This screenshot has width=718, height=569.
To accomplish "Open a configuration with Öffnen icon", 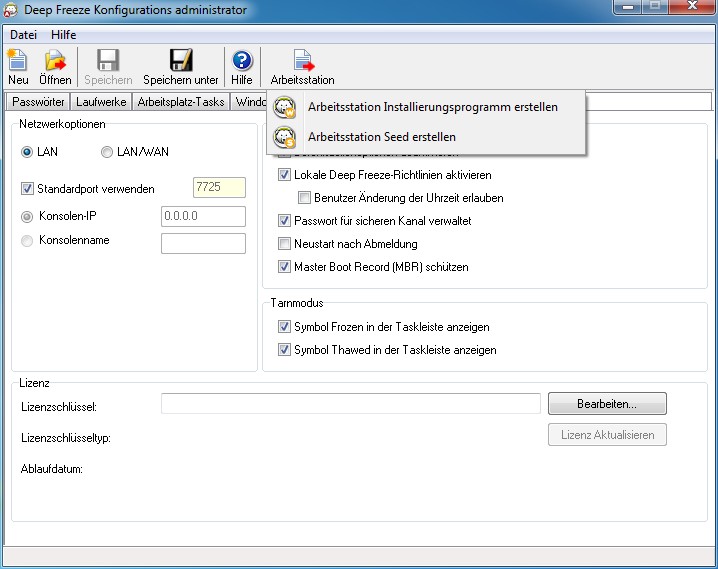I will point(55,60).
